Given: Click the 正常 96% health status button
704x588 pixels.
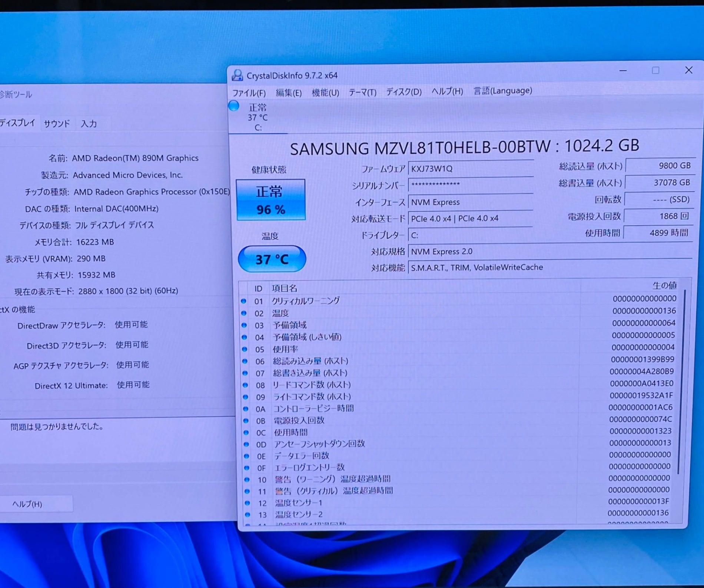Looking at the screenshot, I should click(x=271, y=200).
